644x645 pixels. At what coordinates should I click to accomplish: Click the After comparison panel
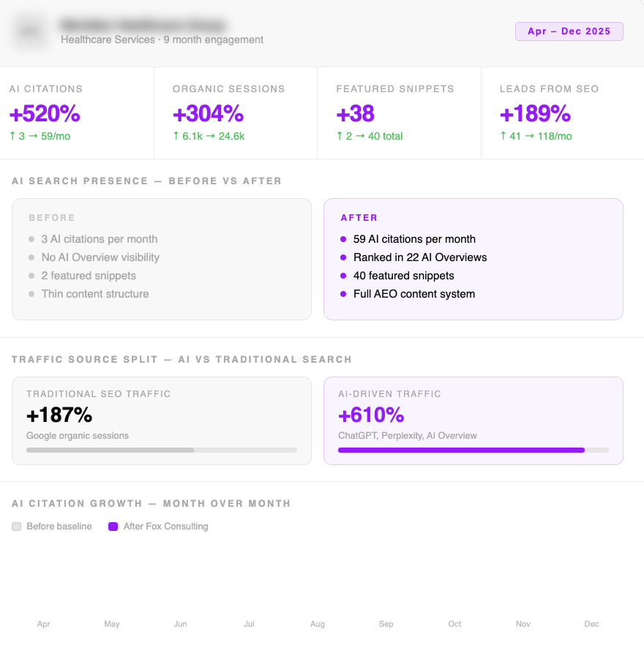click(473, 259)
